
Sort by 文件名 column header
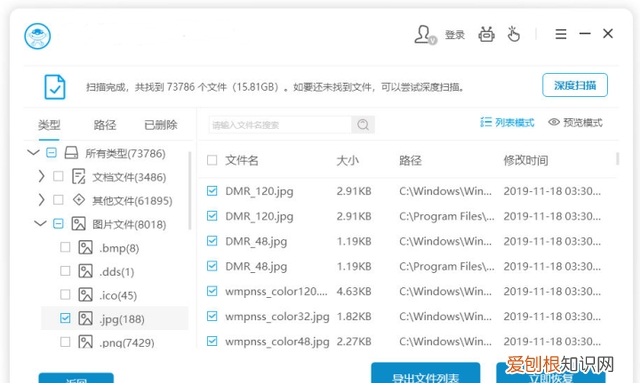click(242, 160)
